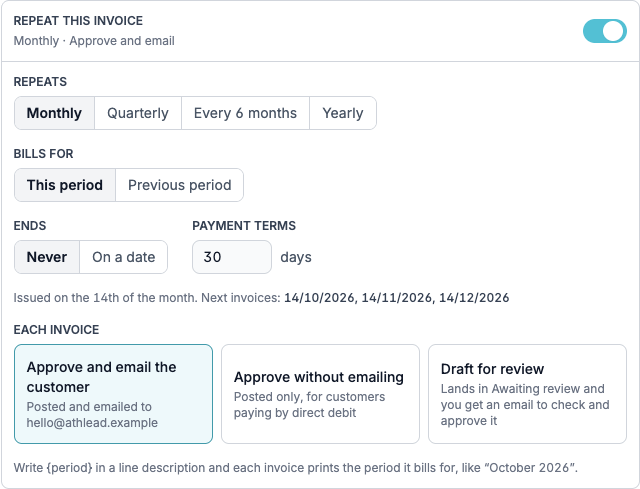Click the payment terms days field

[232, 257]
